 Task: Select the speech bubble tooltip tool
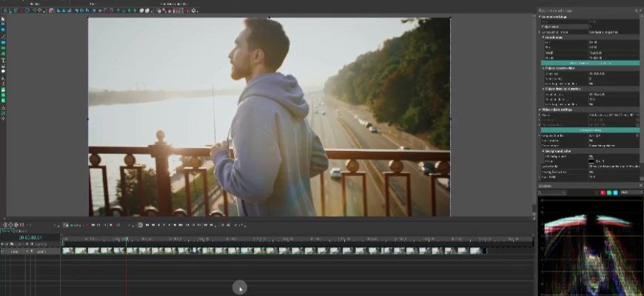(x=3, y=71)
